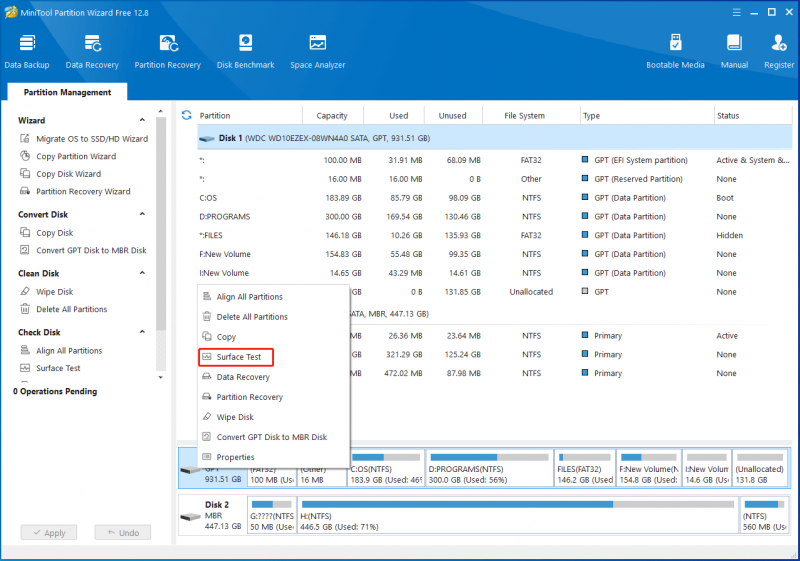This screenshot has height=561, width=800.
Task: Choose Surface Test in context menu
Action: 236,357
